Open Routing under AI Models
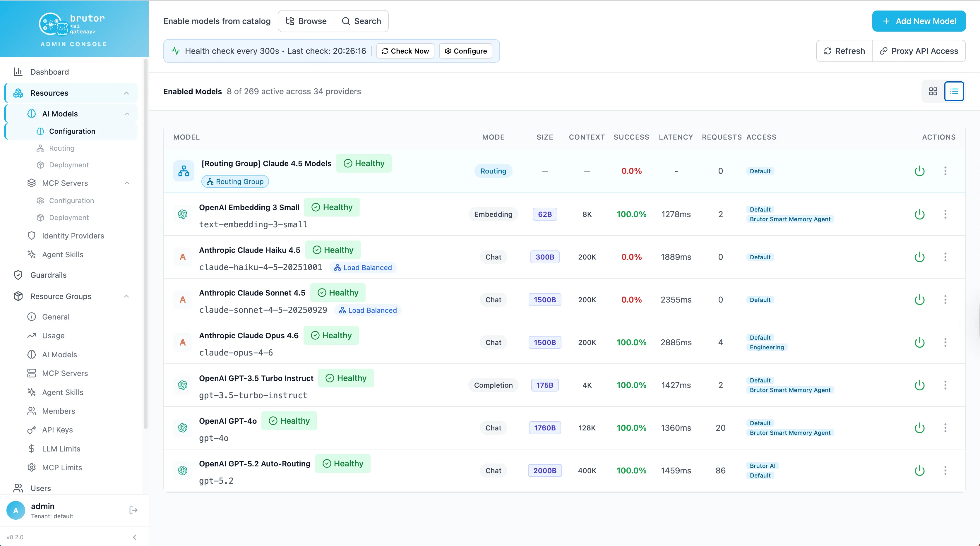Viewport: 980px width, 546px height. [62, 148]
